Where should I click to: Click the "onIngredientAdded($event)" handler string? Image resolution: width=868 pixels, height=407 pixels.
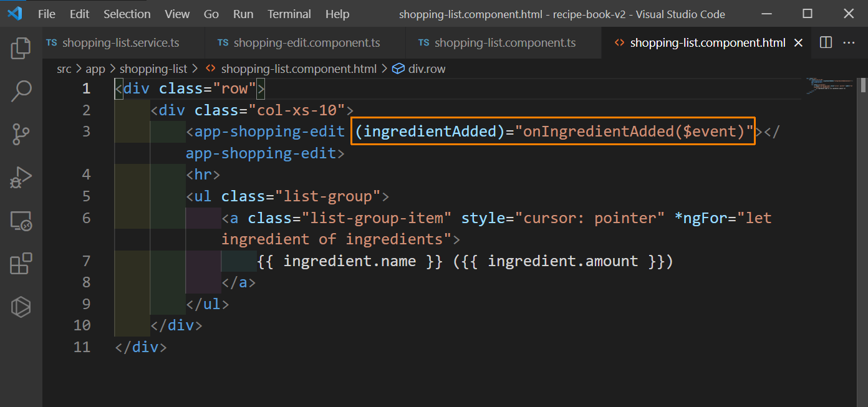coord(634,132)
